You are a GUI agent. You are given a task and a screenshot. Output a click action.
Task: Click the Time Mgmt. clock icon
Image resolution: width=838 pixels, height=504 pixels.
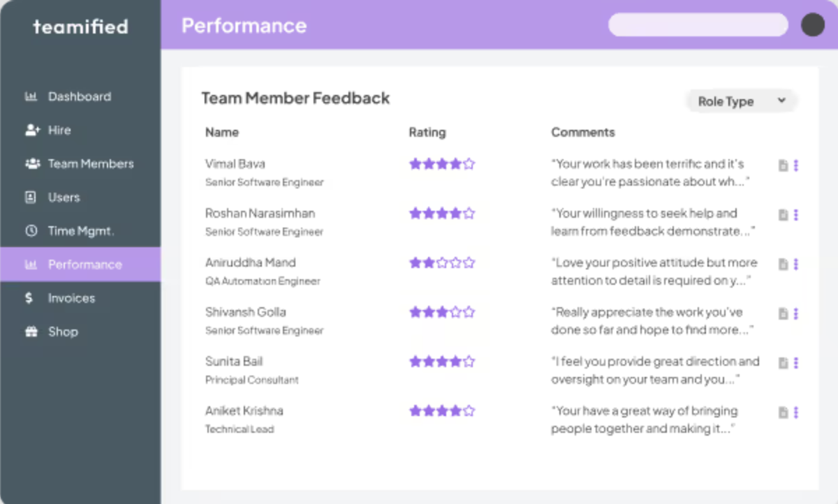pyautogui.click(x=31, y=230)
